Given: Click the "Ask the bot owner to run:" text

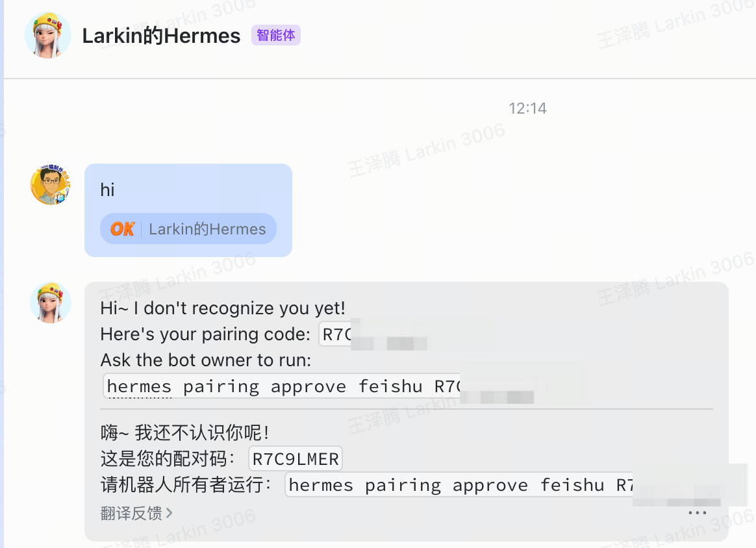Looking at the screenshot, I should coord(206,360).
